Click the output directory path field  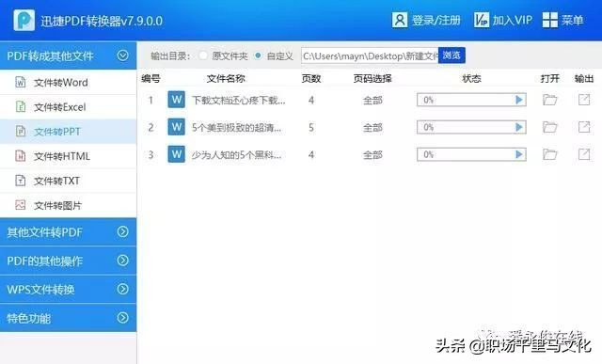coord(370,56)
